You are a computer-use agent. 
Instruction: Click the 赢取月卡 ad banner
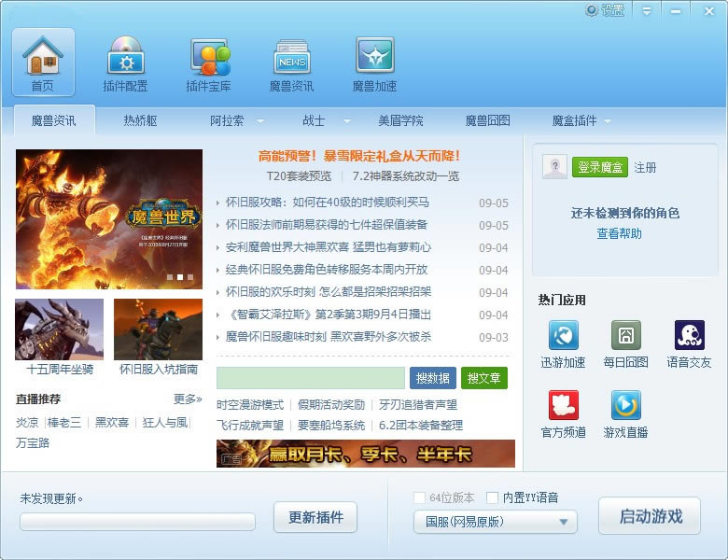(366, 454)
